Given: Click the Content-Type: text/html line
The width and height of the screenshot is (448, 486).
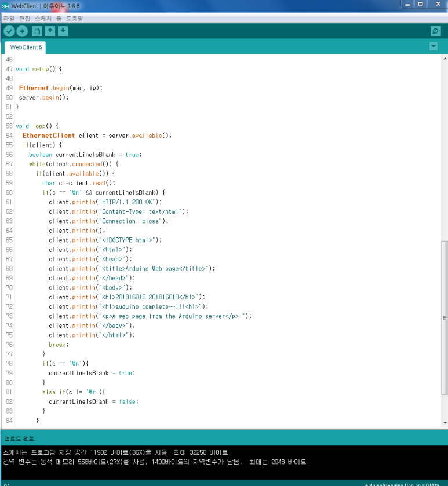Looking at the screenshot, I should (118, 211).
